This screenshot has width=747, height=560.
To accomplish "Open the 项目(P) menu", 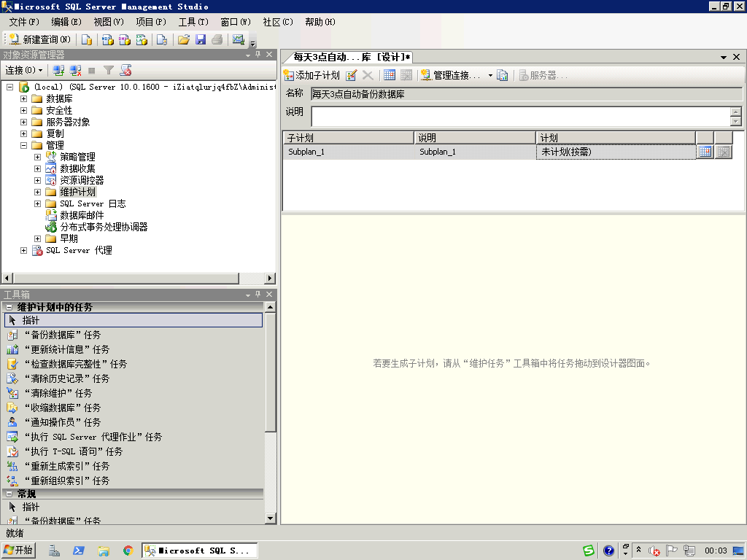I will (x=151, y=22).
